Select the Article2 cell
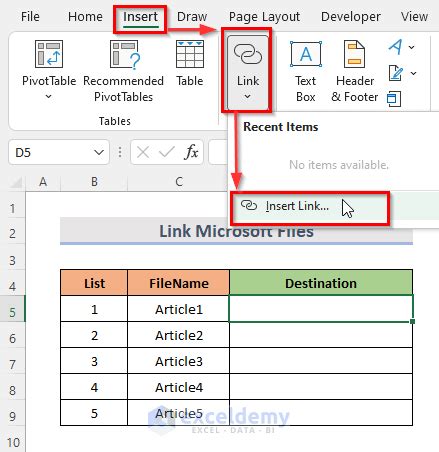This screenshot has height=452, width=439. pyautogui.click(x=178, y=335)
